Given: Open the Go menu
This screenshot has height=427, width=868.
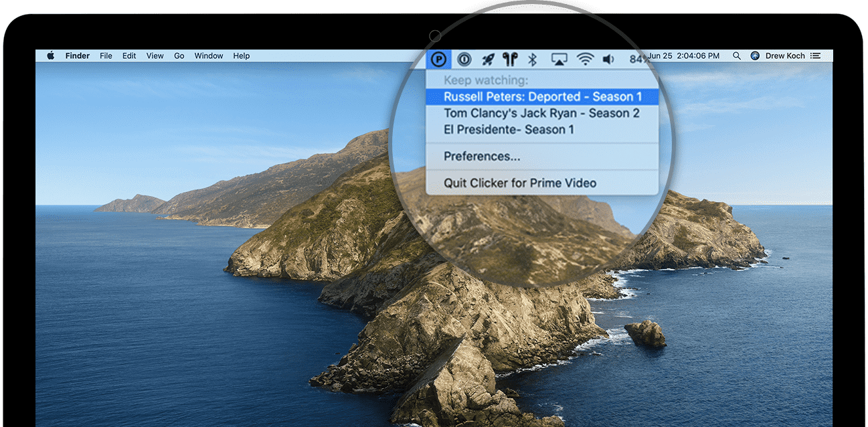Looking at the screenshot, I should pos(179,56).
